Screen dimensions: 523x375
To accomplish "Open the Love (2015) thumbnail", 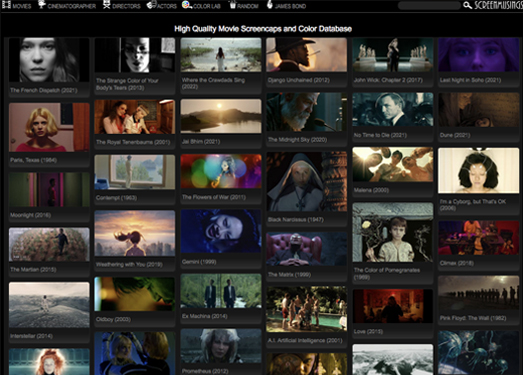I will (393, 306).
